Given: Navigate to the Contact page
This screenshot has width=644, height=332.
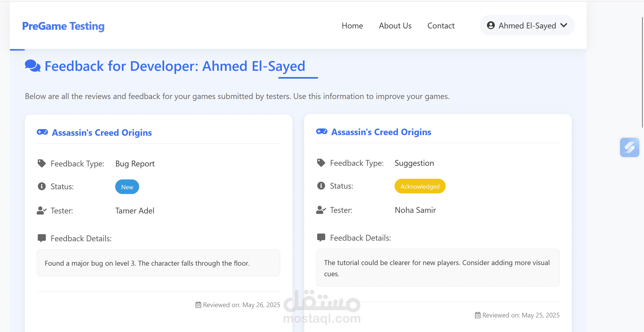Looking at the screenshot, I should tap(441, 26).
